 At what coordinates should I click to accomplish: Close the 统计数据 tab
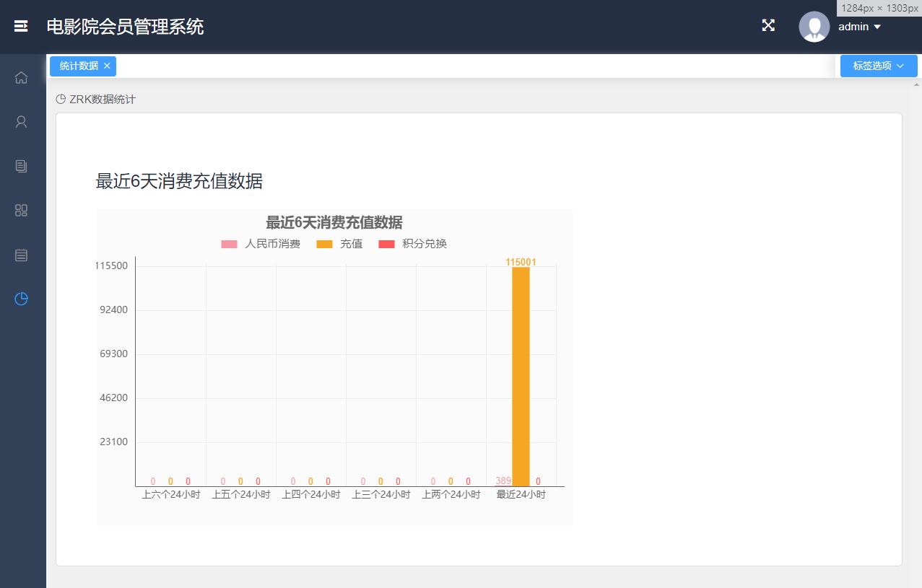(x=107, y=66)
